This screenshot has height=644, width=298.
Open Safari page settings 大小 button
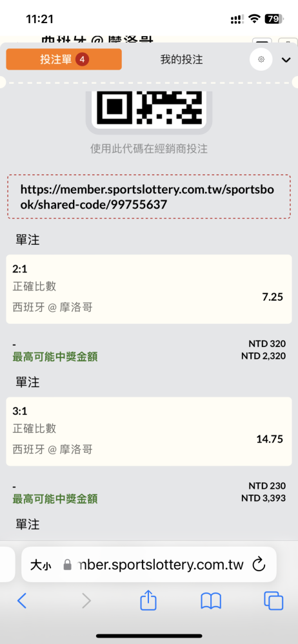[41, 565]
